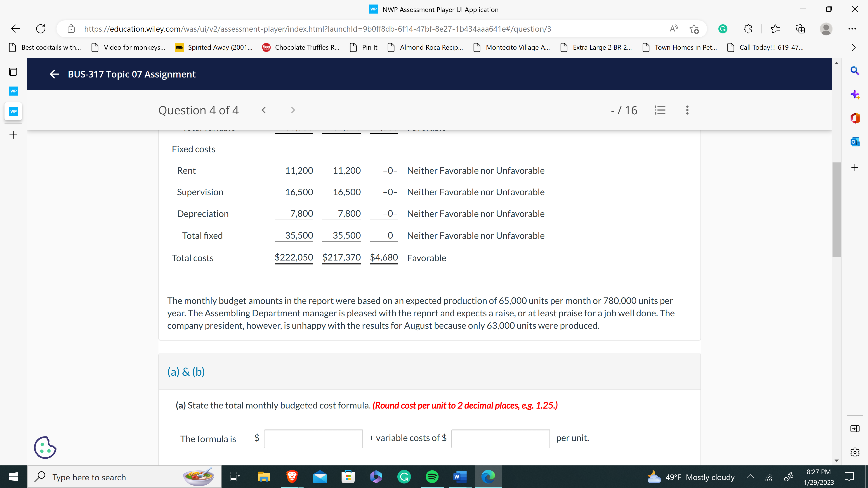This screenshot has width=868, height=488.
Task: Open the site security lock icon
Action: click(71, 29)
